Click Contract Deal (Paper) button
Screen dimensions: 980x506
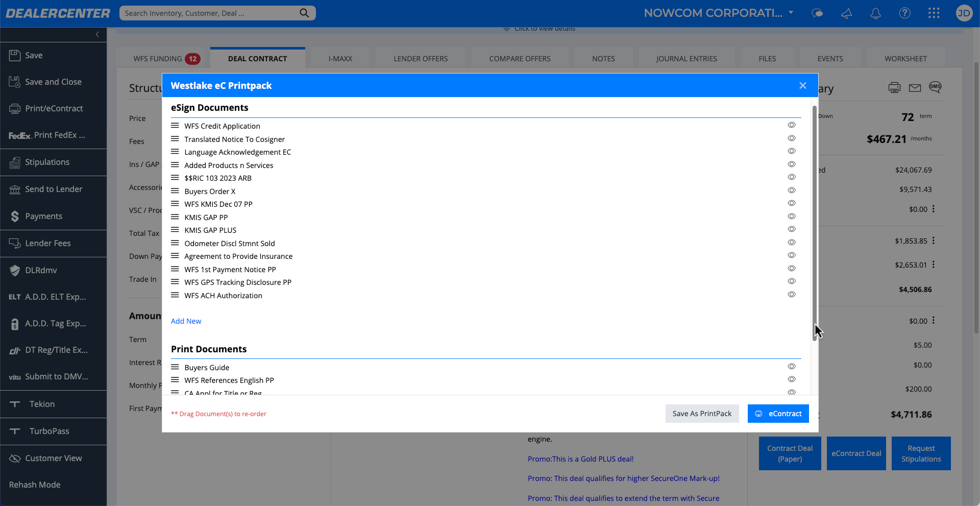pos(790,453)
